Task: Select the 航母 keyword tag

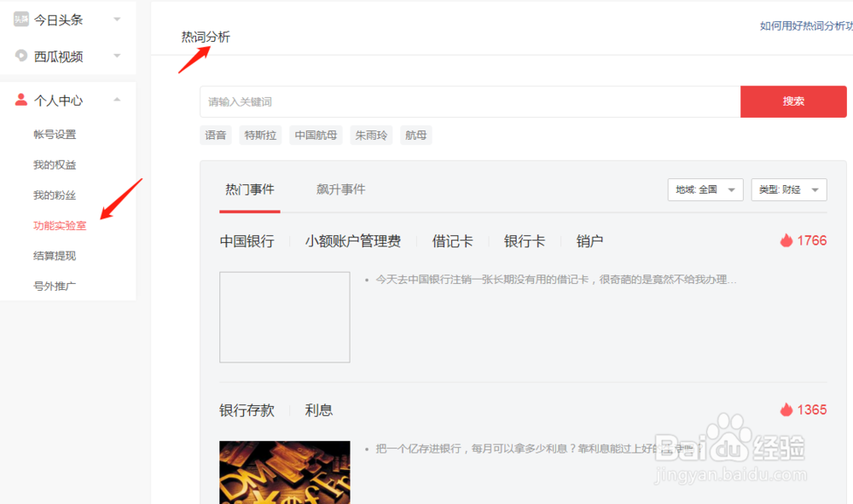Action: tap(415, 136)
